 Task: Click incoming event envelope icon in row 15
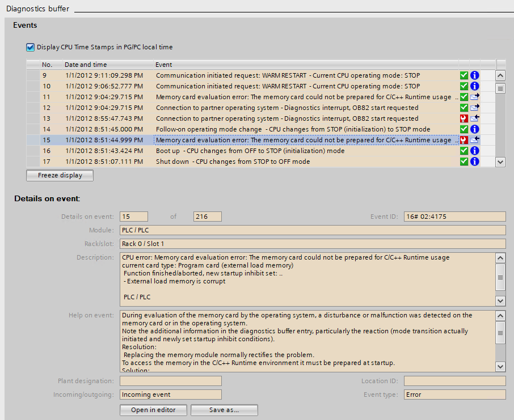[x=475, y=140]
